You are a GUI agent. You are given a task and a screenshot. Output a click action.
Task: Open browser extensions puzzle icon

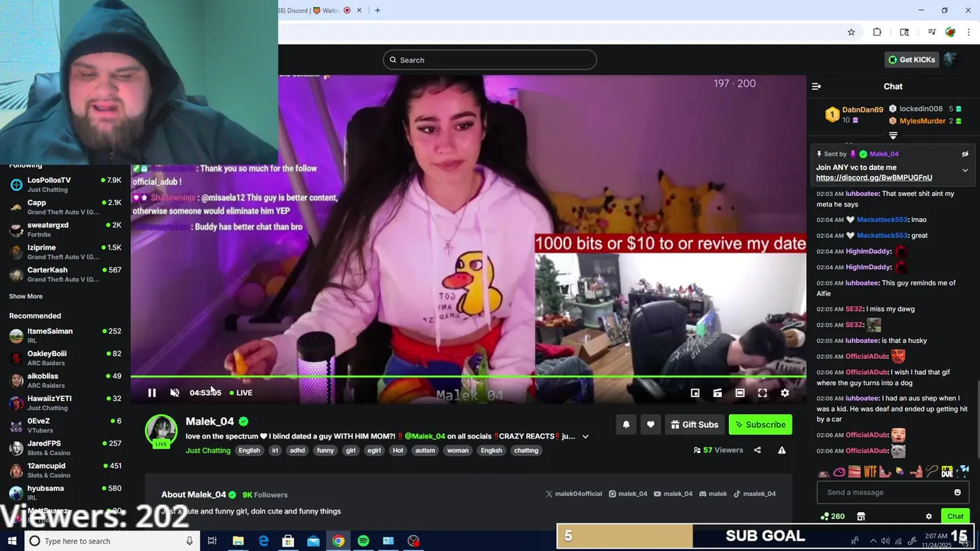pos(877,32)
